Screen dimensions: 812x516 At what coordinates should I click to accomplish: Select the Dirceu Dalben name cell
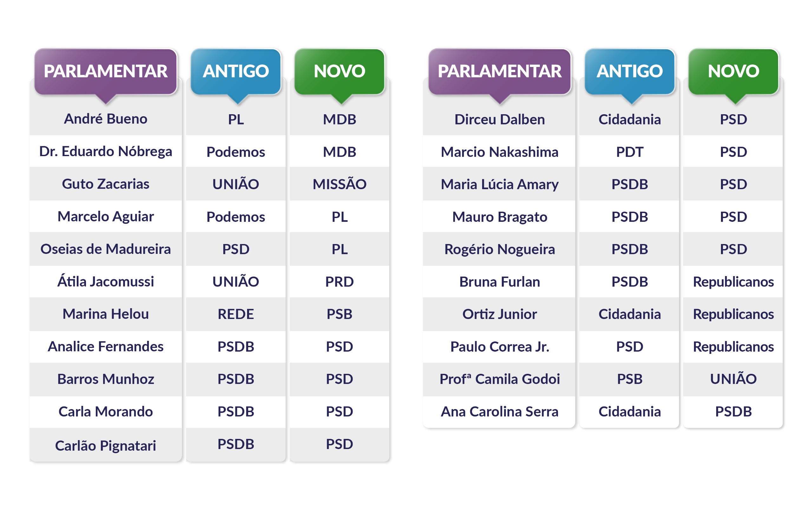tap(499, 119)
